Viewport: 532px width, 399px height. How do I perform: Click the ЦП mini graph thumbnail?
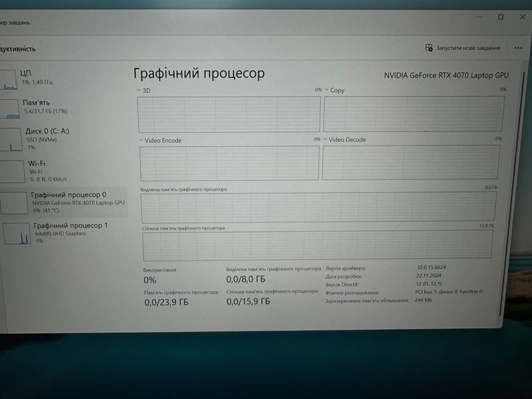(8, 80)
